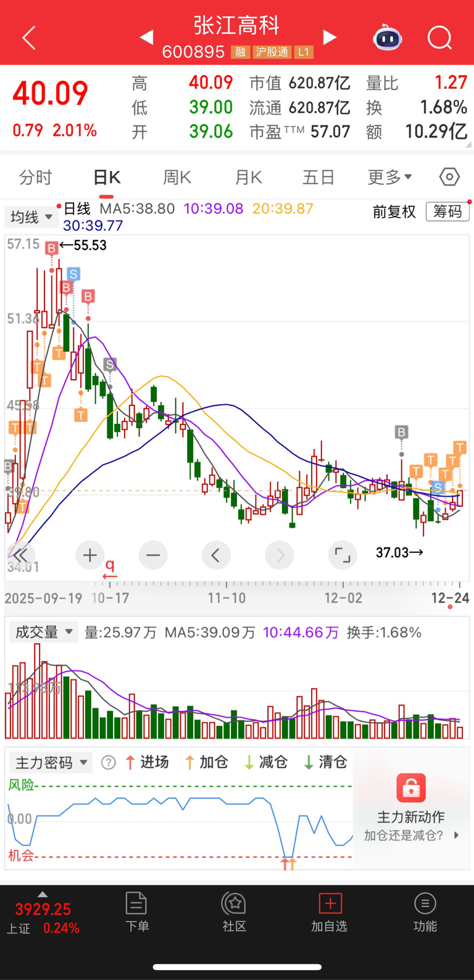The height and width of the screenshot is (980, 474).
Task: Tap the blue S marker near chart peak
Action: [x=73, y=274]
